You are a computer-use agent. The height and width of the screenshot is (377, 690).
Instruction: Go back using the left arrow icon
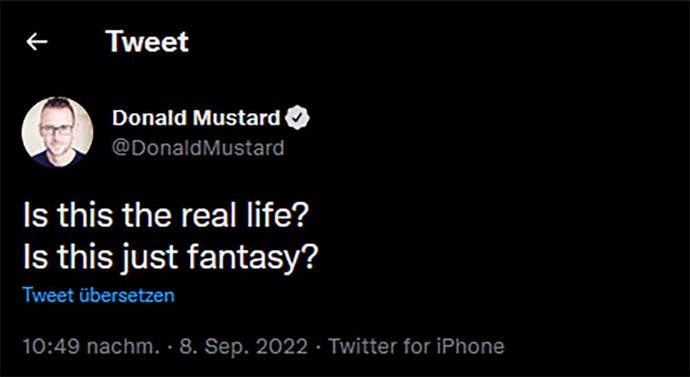37,42
